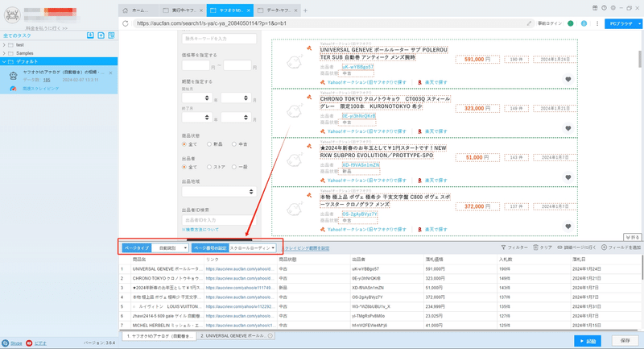The height and width of the screenshot is (349, 644).
Task: Click the Skype icon in status bar
Action: (6, 343)
